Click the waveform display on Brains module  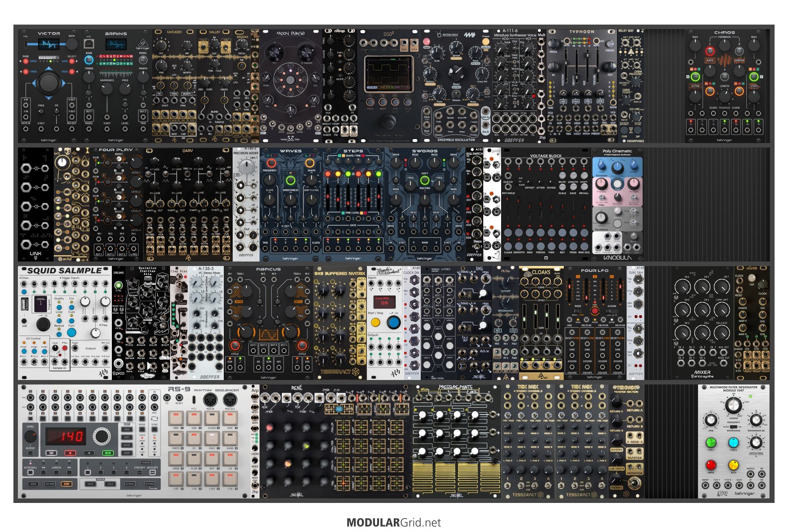click(116, 44)
